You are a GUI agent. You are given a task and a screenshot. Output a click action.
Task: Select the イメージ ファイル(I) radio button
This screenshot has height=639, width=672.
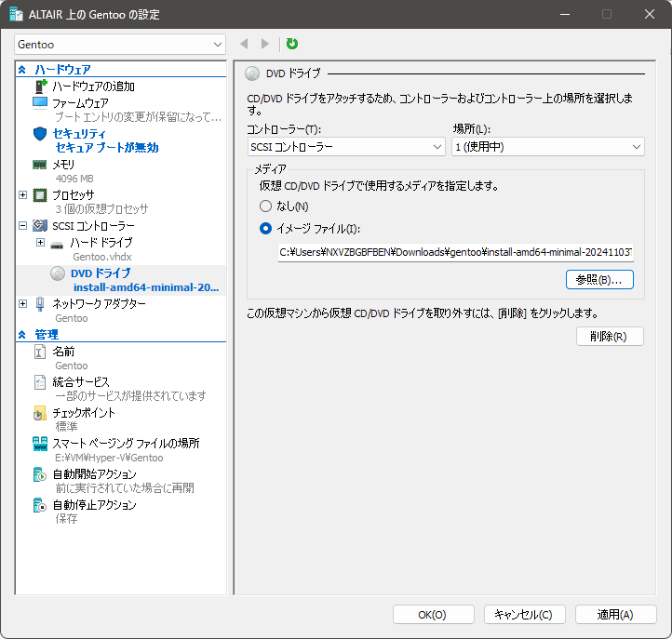click(265, 229)
